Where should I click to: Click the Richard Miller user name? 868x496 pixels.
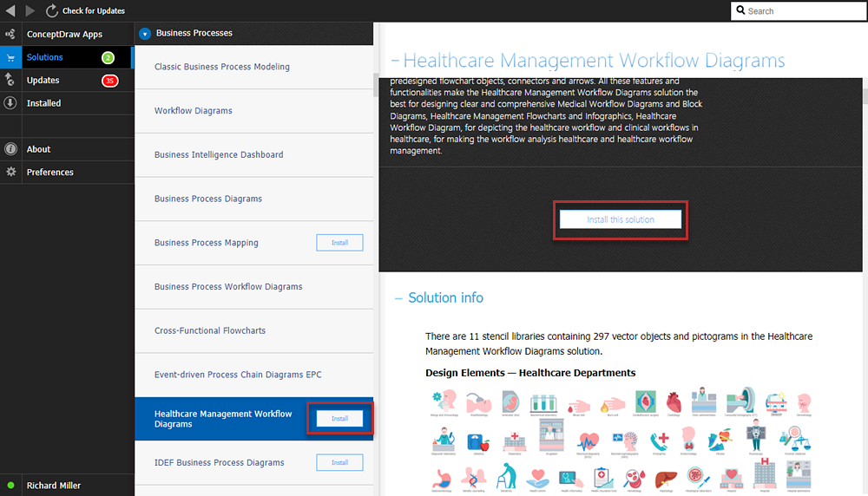click(x=54, y=486)
